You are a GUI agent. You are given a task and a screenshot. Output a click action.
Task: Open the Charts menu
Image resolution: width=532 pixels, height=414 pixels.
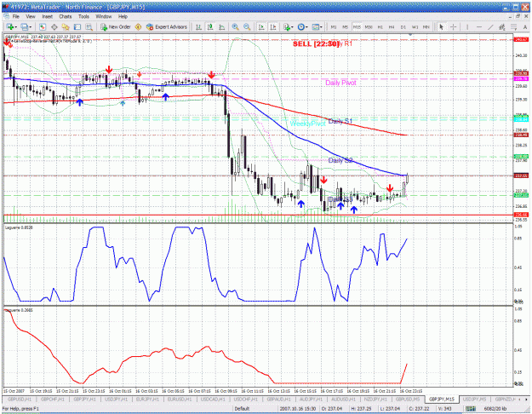tap(66, 16)
